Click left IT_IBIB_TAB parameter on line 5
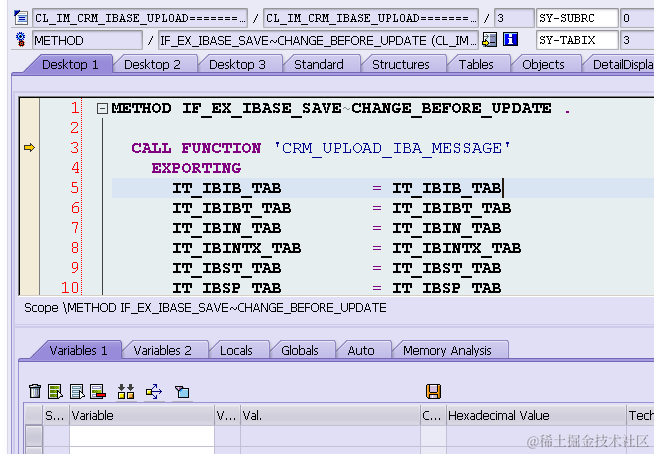The width and height of the screenshot is (654, 454). (x=227, y=188)
